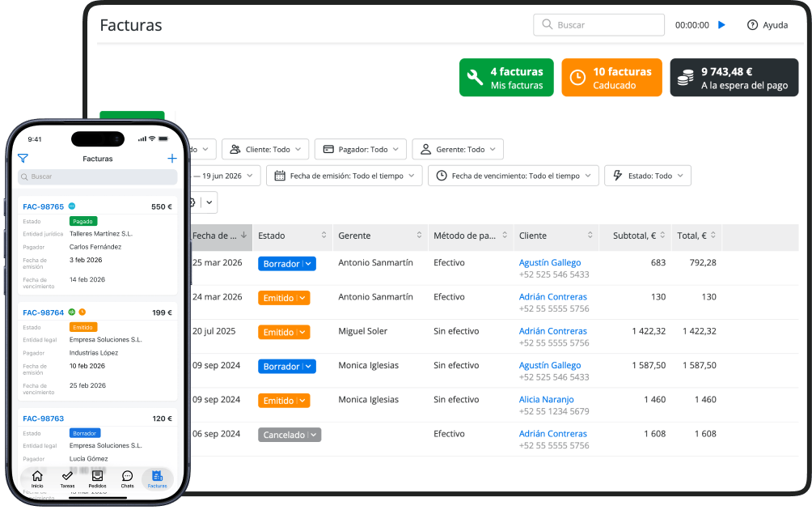Change Emitido status for 20 jul 2025
The height and width of the screenshot is (510, 812).
[284, 332]
